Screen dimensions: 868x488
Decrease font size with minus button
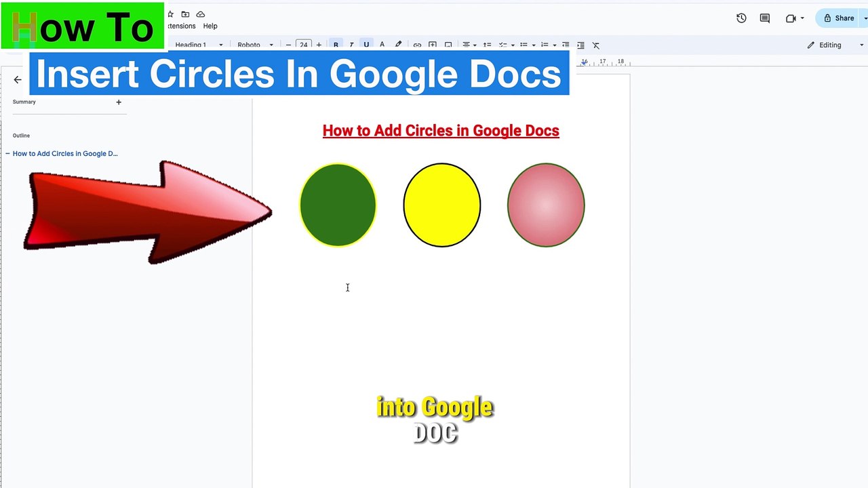288,45
